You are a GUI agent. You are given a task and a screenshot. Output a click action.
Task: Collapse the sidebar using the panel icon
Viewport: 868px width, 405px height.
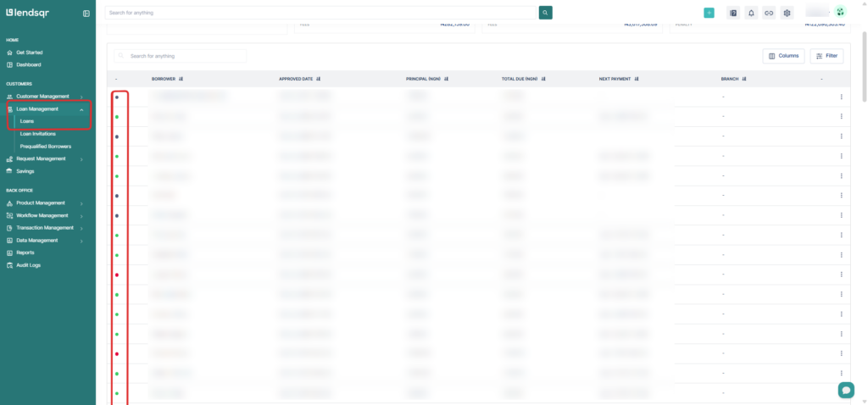coord(86,14)
